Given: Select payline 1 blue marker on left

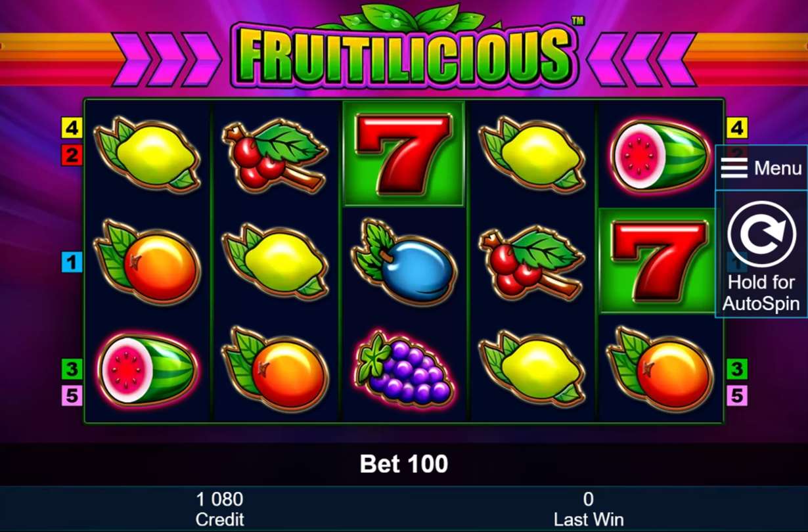Looking at the screenshot, I should click(72, 262).
